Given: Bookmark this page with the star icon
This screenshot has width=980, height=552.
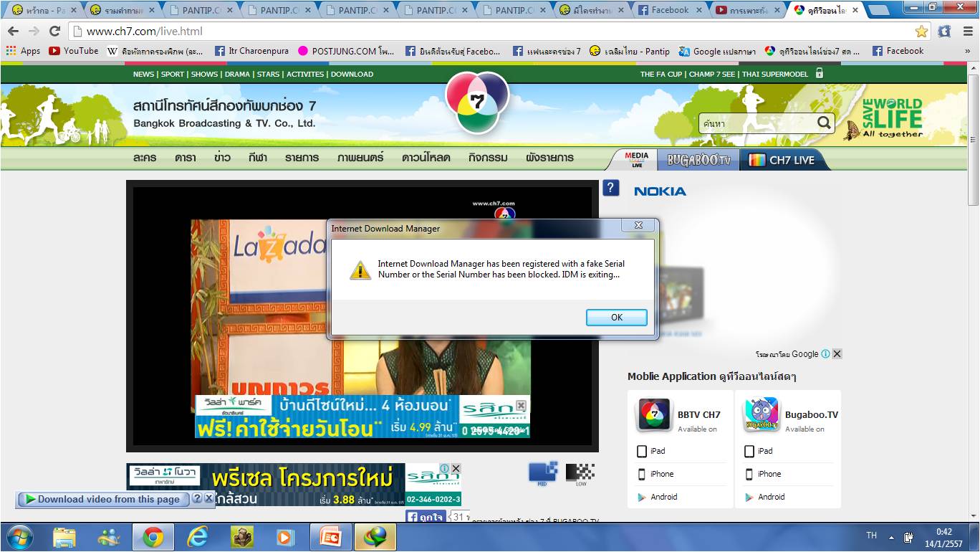Looking at the screenshot, I should click(x=921, y=31).
